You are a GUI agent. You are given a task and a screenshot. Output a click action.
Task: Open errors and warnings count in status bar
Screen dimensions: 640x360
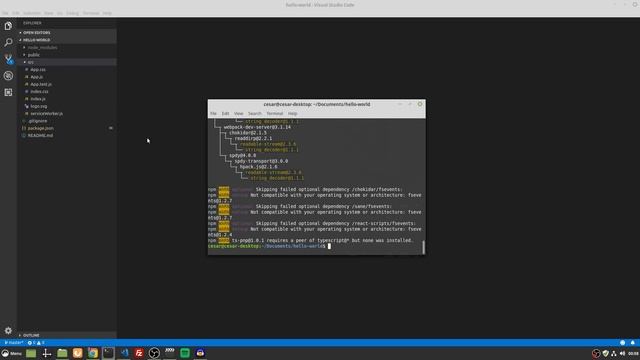pos(36,343)
